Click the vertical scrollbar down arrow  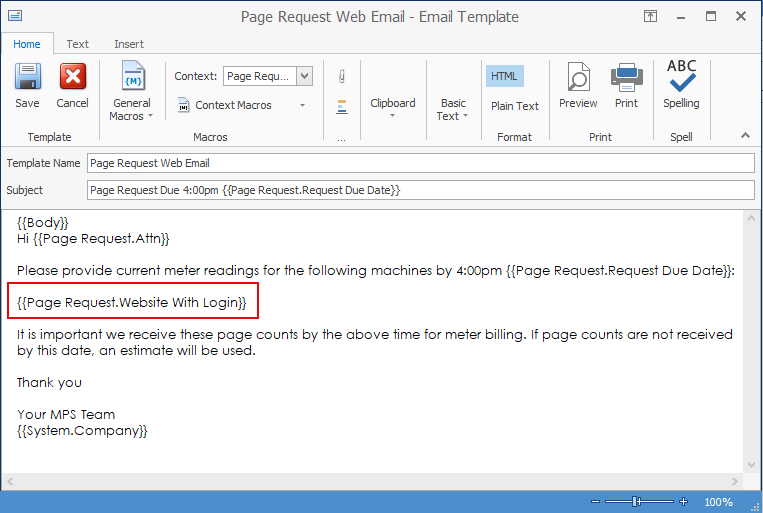click(751, 465)
